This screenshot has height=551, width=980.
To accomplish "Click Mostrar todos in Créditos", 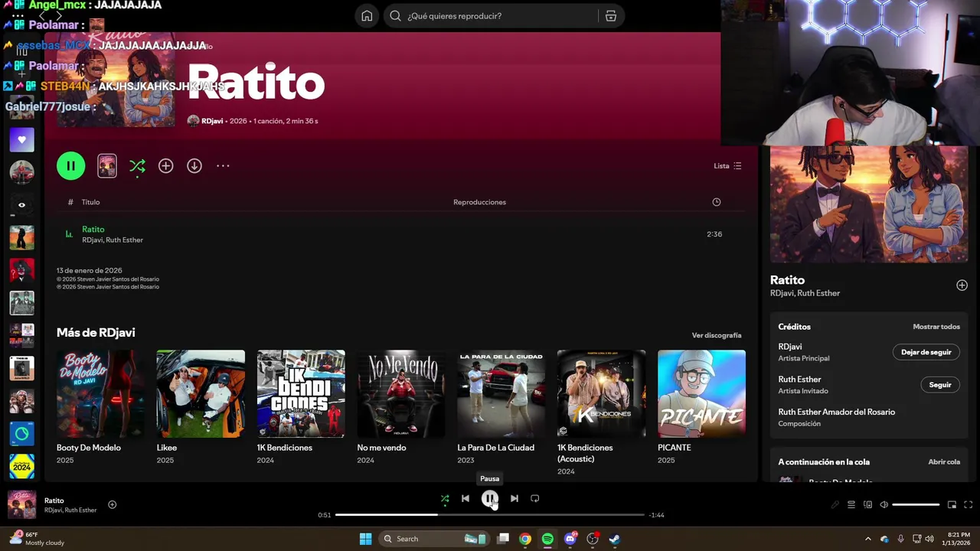I will (x=936, y=327).
